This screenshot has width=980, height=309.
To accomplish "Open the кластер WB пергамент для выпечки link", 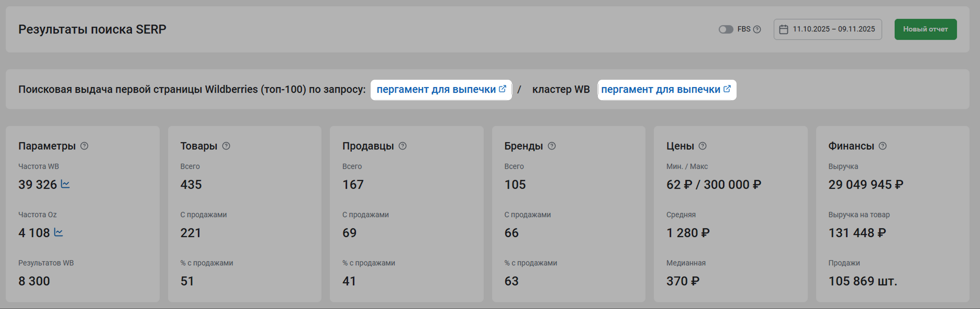I will pyautogui.click(x=660, y=89).
